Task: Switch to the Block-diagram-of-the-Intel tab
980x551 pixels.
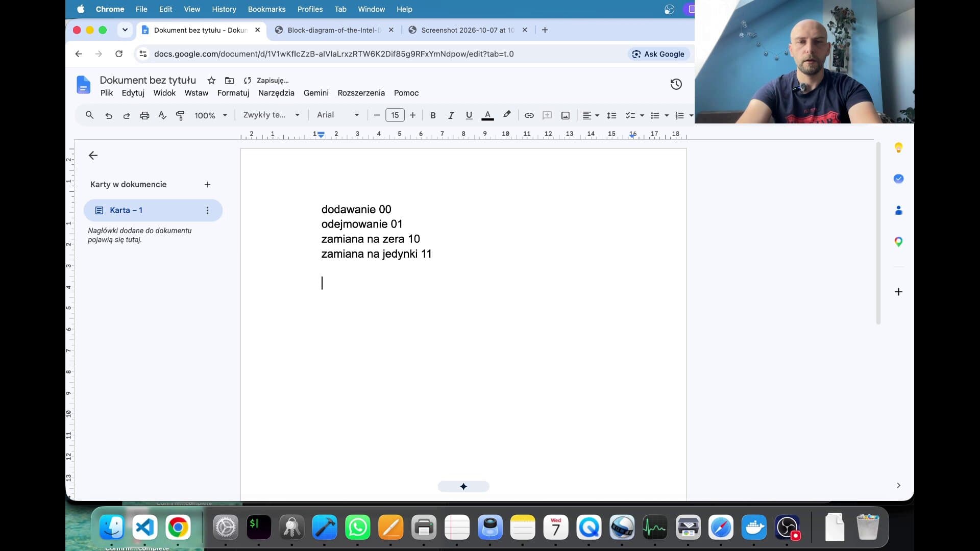Action: click(x=334, y=30)
